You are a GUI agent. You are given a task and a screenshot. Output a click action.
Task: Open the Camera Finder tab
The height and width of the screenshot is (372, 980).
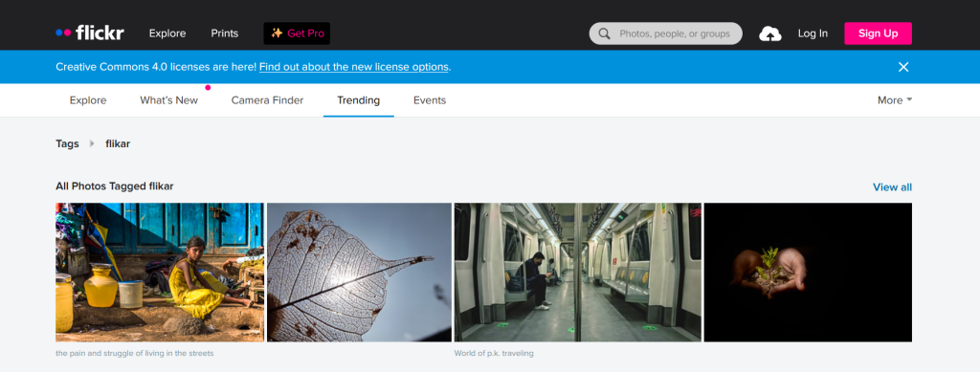(268, 99)
